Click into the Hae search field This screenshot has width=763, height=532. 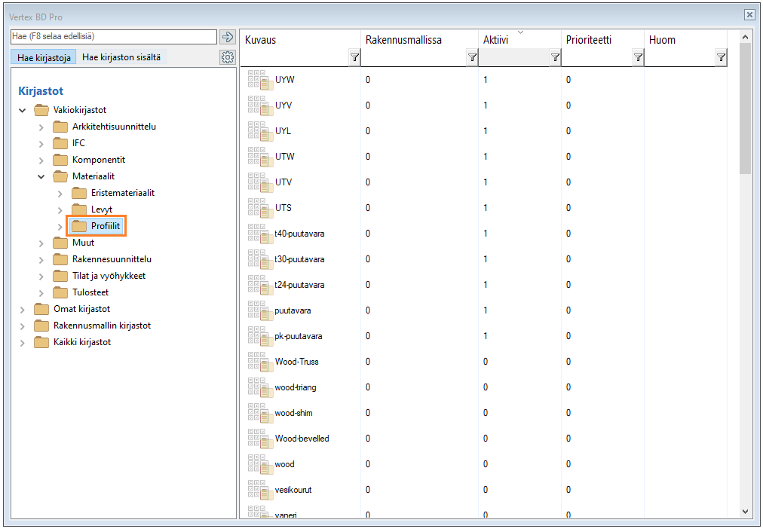click(113, 36)
